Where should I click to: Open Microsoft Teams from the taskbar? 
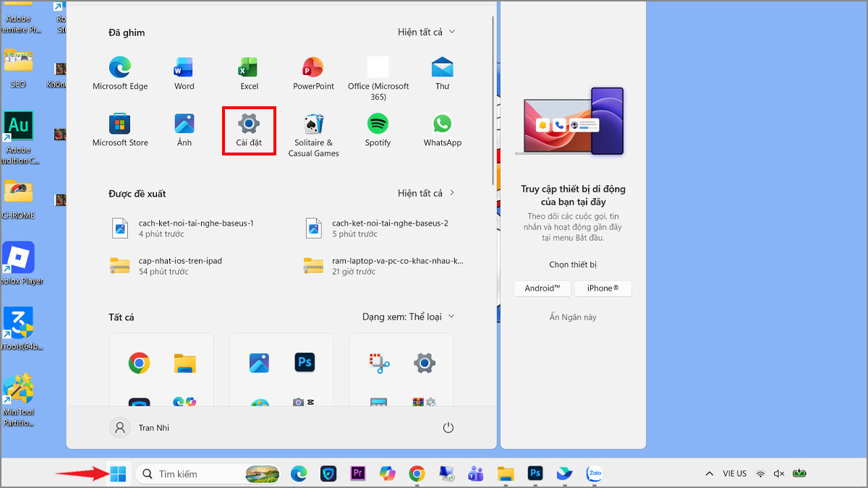(475, 474)
